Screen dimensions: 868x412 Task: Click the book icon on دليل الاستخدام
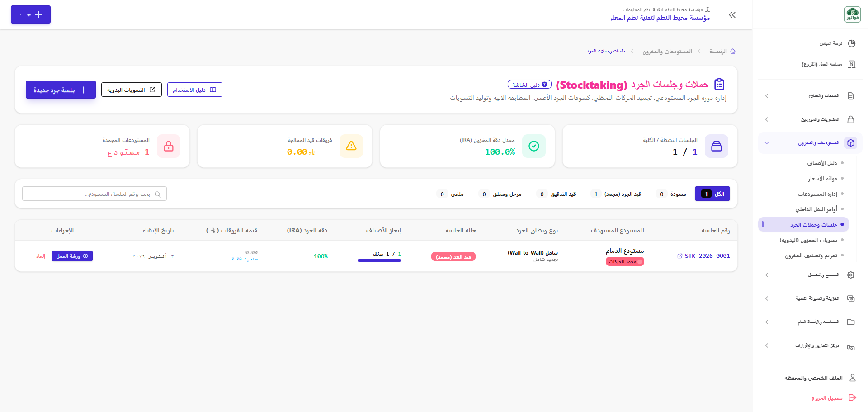click(x=213, y=90)
